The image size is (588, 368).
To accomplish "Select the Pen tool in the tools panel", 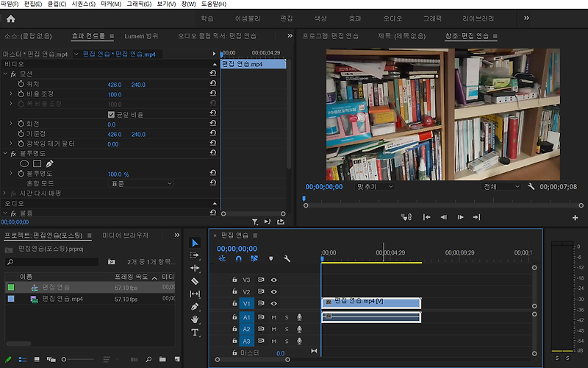I will (195, 307).
